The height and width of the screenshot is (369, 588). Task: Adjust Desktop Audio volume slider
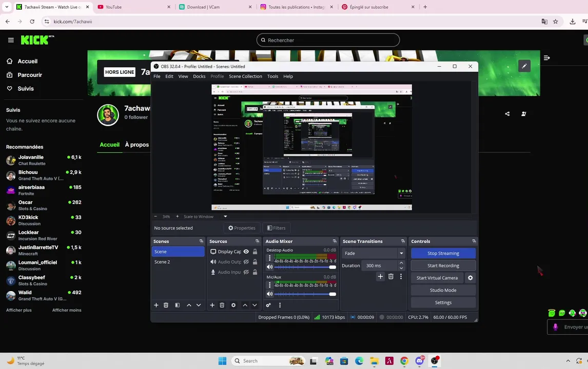point(305,267)
